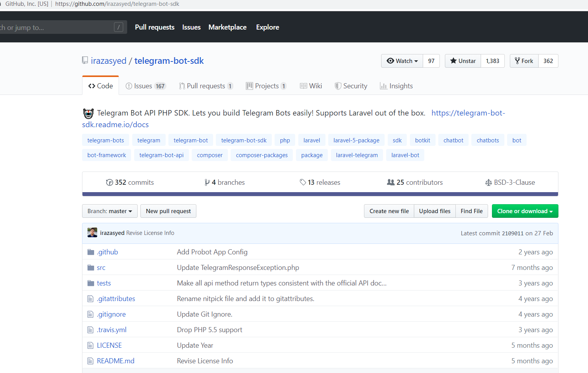Open the Watch notifications dropdown
This screenshot has width=588, height=373.
click(x=402, y=61)
